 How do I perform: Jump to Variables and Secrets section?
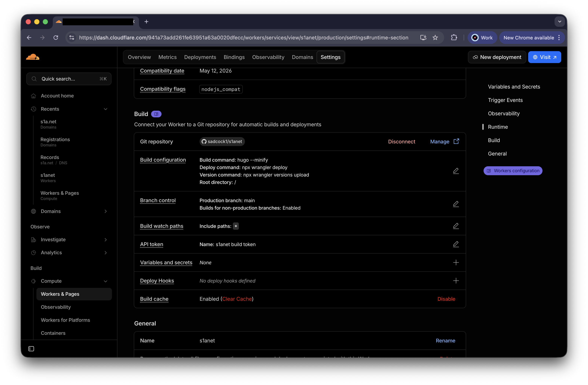(514, 87)
